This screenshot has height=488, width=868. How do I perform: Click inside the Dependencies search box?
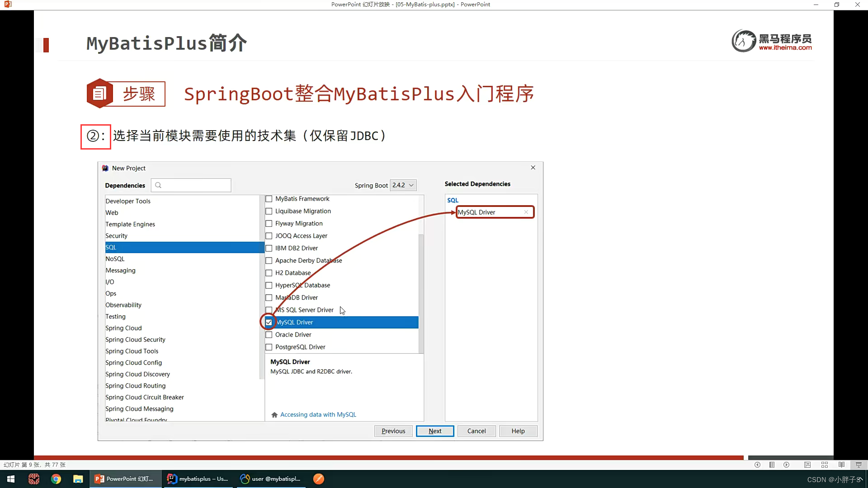coord(194,185)
